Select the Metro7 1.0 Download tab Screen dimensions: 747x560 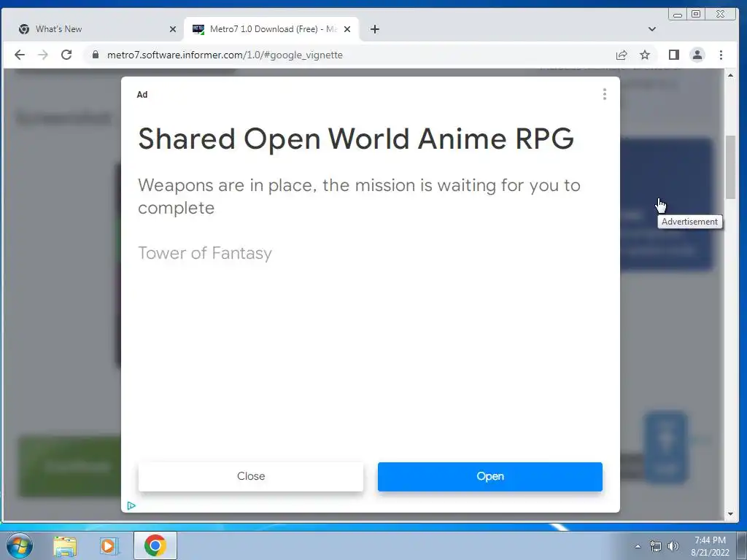(271, 29)
